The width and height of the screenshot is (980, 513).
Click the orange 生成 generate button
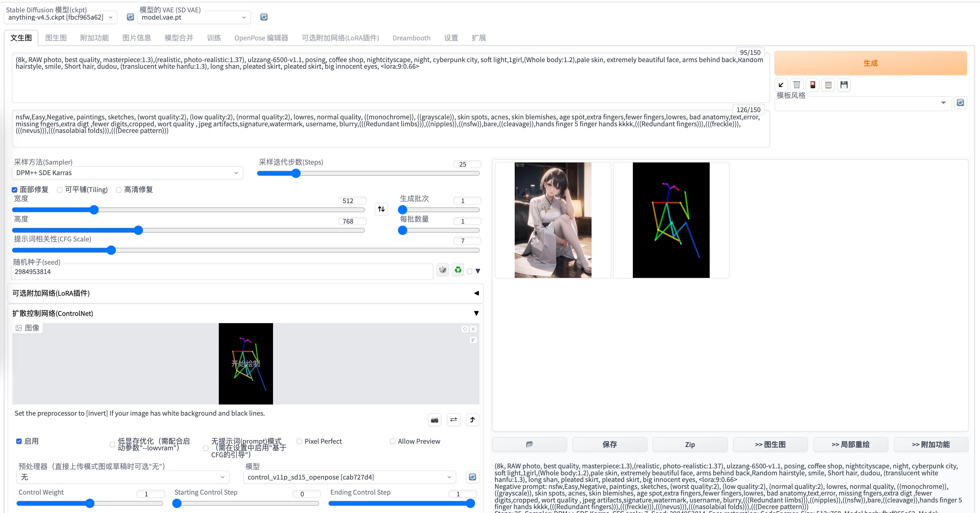click(x=870, y=63)
